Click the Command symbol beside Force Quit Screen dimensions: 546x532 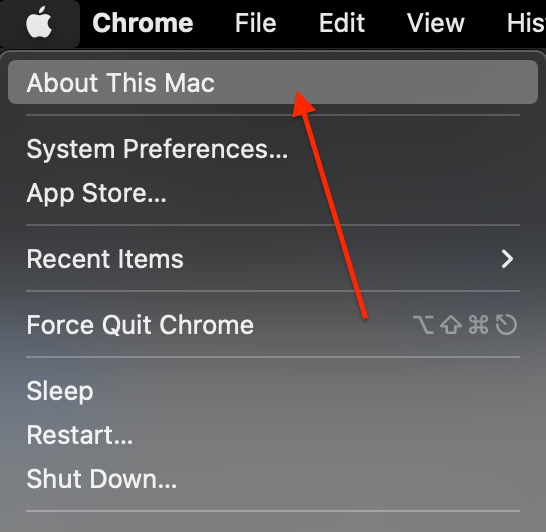[x=478, y=325]
